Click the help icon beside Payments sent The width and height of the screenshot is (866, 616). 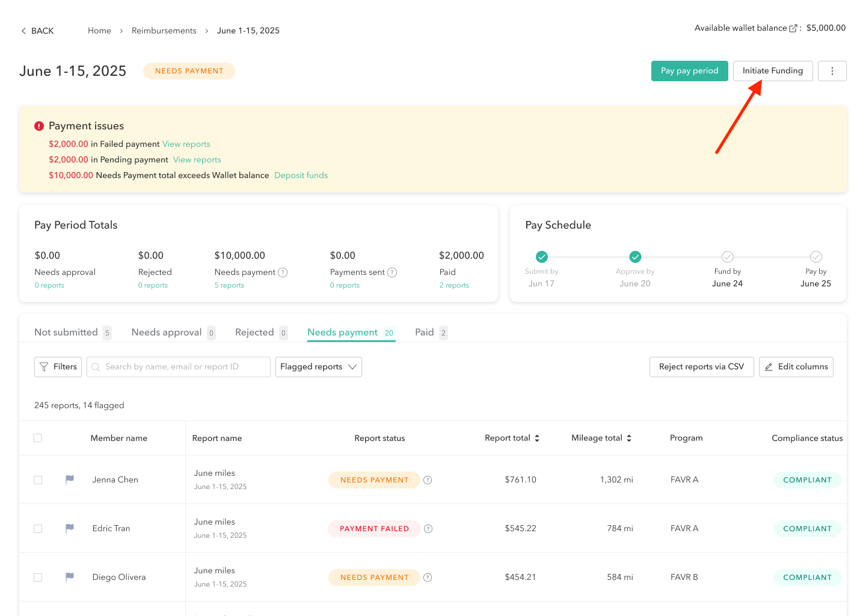(392, 273)
